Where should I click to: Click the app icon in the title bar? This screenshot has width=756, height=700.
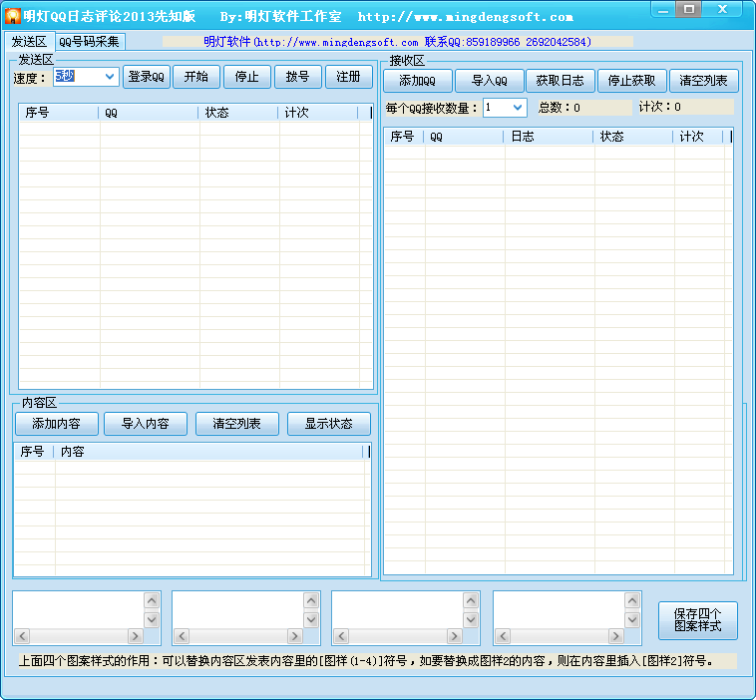[14, 17]
